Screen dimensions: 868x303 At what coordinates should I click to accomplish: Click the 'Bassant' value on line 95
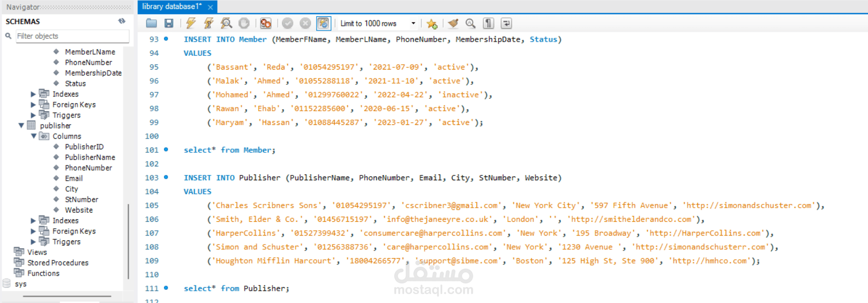pyautogui.click(x=232, y=67)
